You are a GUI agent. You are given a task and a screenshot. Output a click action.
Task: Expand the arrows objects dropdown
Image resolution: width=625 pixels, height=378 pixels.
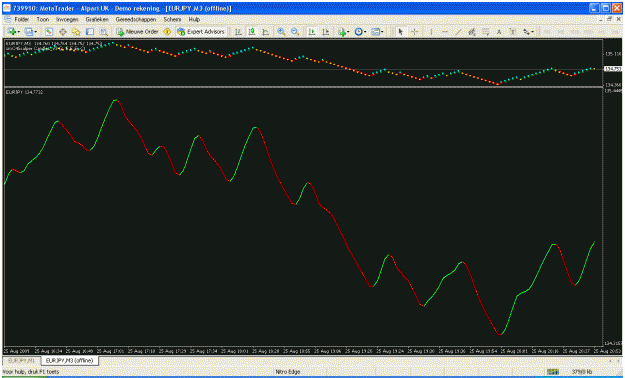click(x=533, y=32)
